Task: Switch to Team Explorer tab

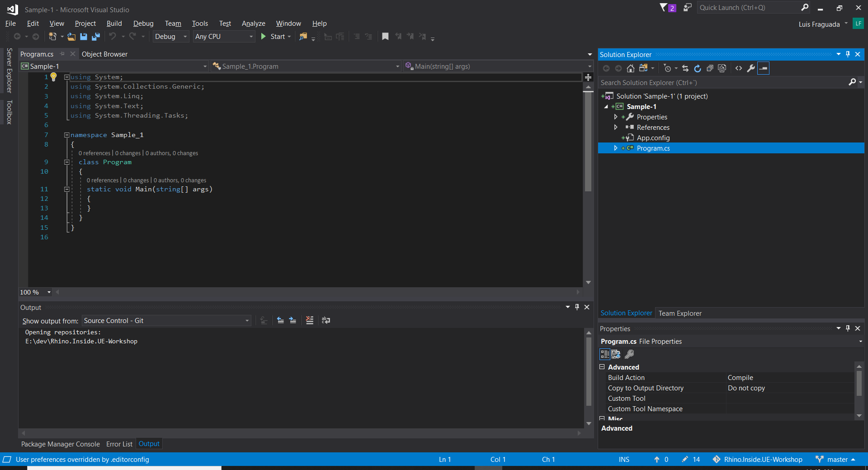Action: tap(680, 313)
